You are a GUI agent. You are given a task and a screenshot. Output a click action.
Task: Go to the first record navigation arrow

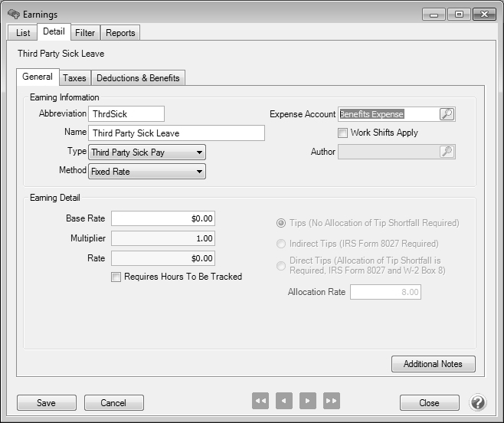(260, 402)
